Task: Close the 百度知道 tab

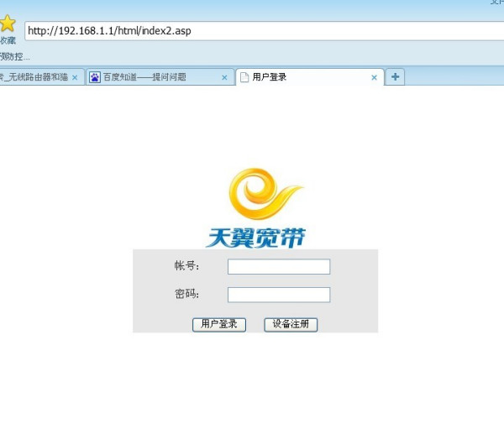Action: (224, 77)
